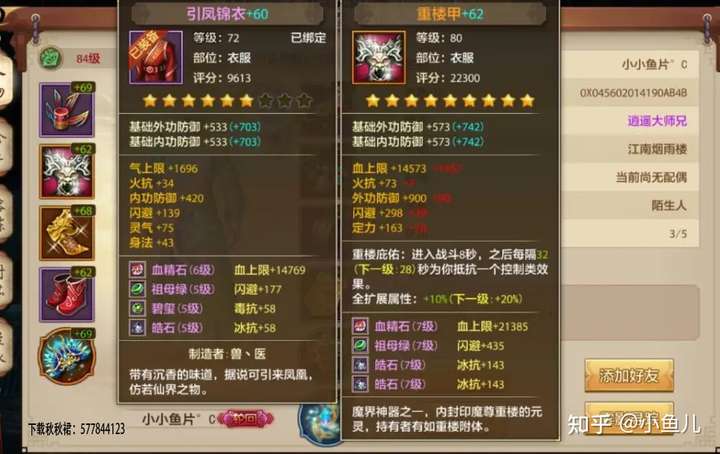
Task: Click the 重楼甲 armor item thumbnail
Action: (x=379, y=57)
